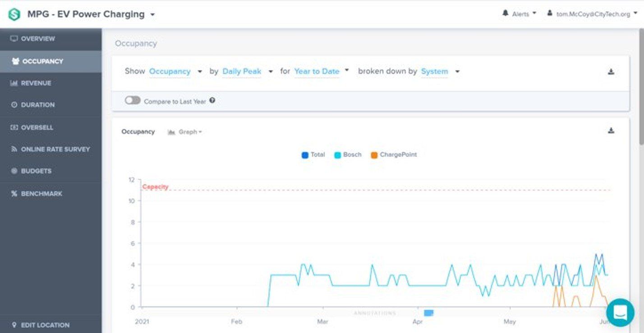This screenshot has height=333, width=644.
Task: Click the red Capacity line label
Action: pyautogui.click(x=155, y=187)
